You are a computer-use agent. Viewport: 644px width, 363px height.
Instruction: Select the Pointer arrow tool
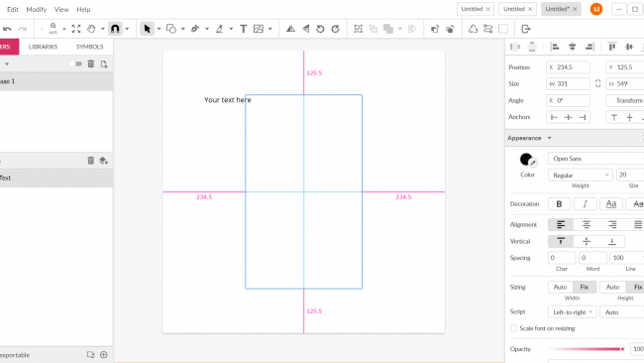point(147,29)
